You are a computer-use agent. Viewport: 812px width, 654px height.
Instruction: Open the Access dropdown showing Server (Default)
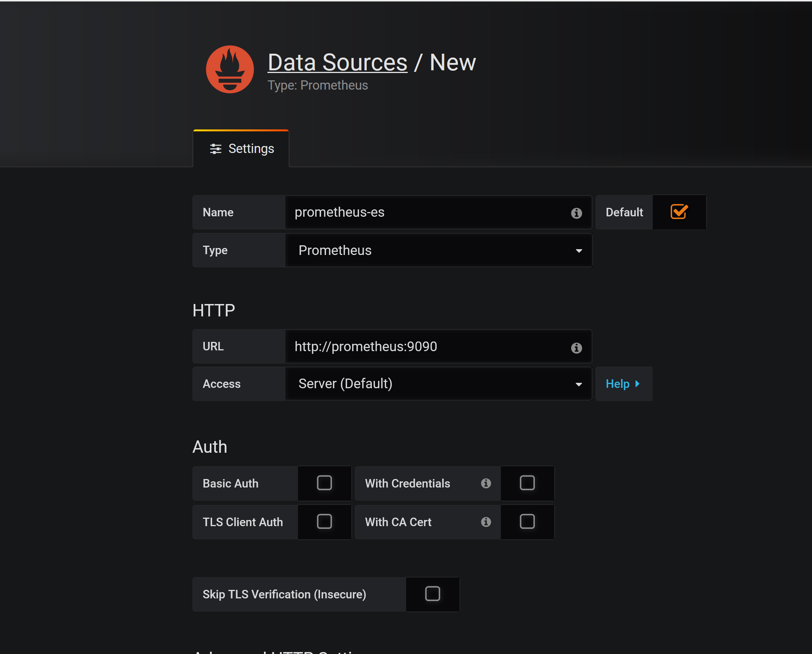pyautogui.click(x=438, y=384)
